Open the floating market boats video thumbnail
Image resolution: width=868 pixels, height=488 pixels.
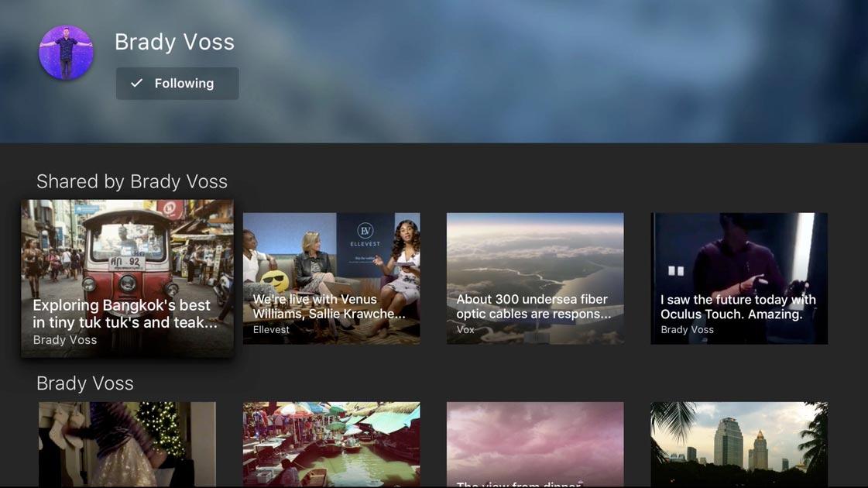331,445
